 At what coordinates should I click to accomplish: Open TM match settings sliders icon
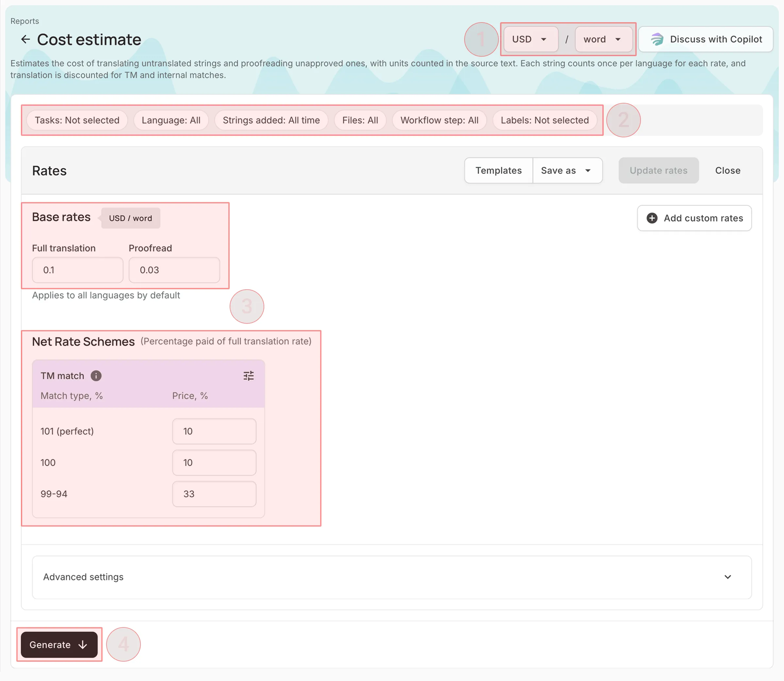[248, 376]
